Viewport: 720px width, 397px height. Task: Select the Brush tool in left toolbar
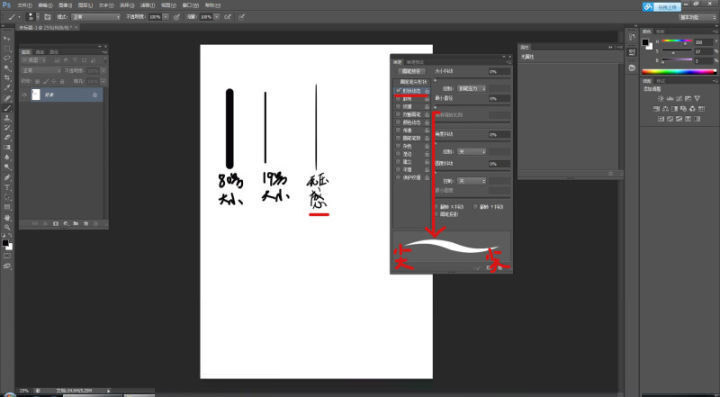(7, 108)
